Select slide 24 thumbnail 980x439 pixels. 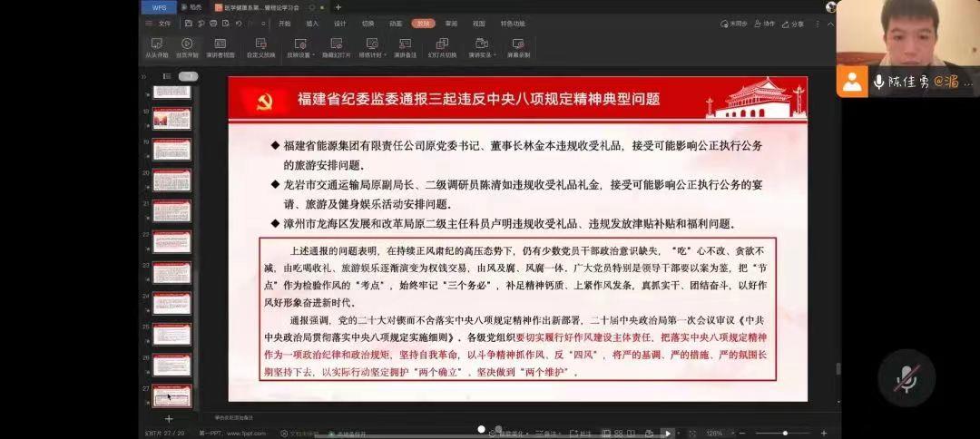point(171,303)
